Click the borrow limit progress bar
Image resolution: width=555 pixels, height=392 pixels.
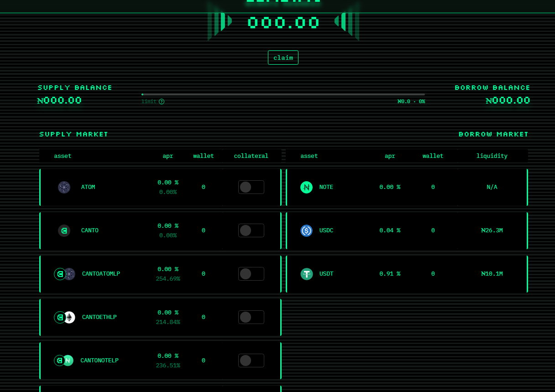(x=283, y=94)
